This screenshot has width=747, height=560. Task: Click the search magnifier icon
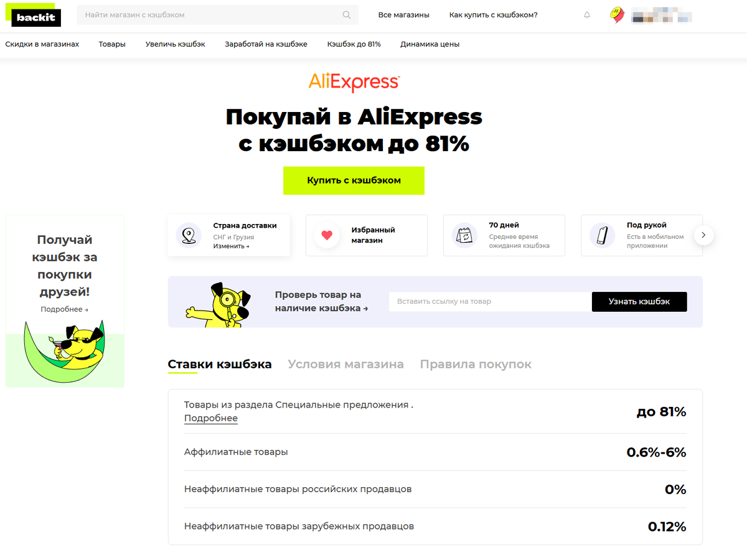[x=347, y=15]
